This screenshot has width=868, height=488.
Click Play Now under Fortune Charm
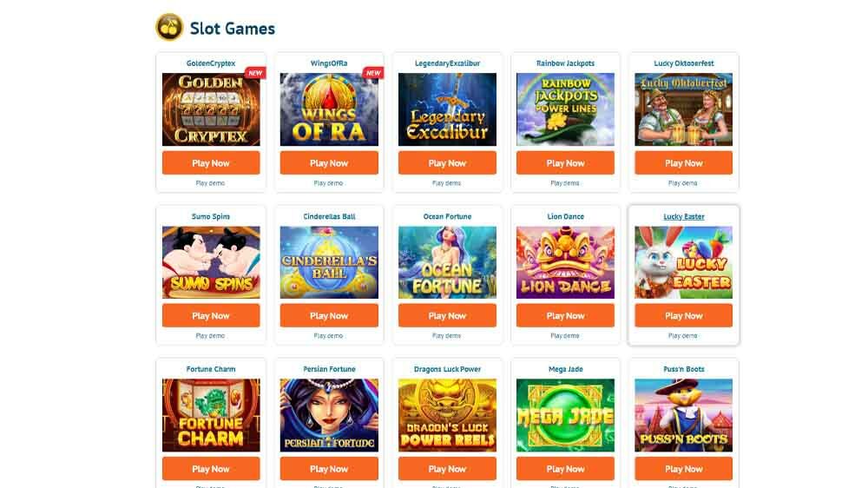pyautogui.click(x=211, y=469)
